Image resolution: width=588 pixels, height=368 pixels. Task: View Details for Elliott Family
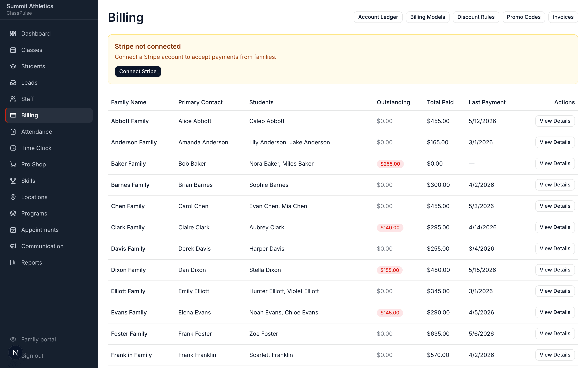coord(555,291)
